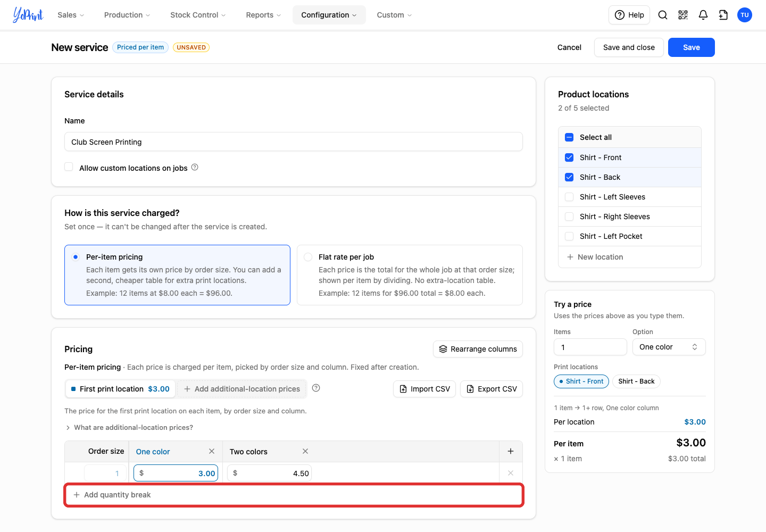Open the Stock Control menu
766x532 pixels.
coord(198,15)
